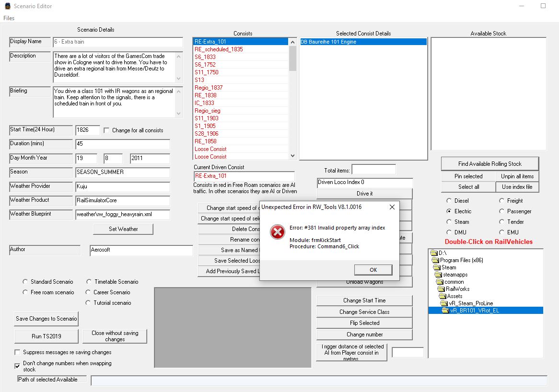
Task: Click the Duration (mins) input field
Action: pyautogui.click(x=122, y=144)
